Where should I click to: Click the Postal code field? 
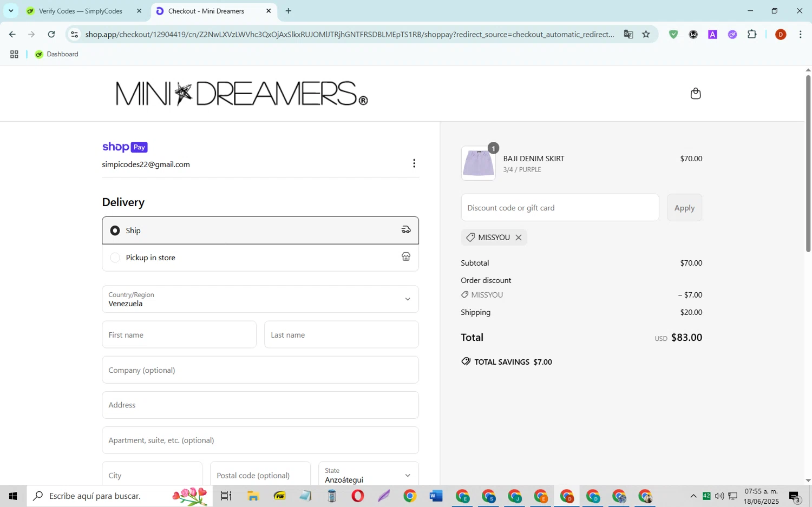[260, 475]
